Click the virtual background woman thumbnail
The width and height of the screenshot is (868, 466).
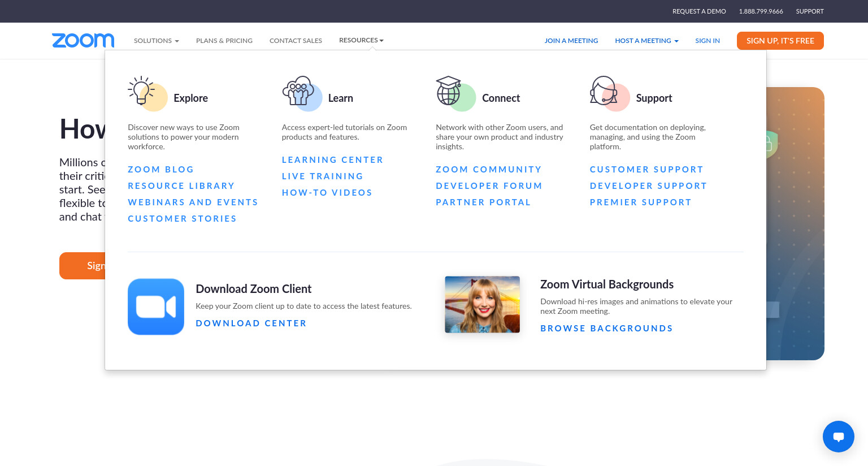tap(482, 304)
